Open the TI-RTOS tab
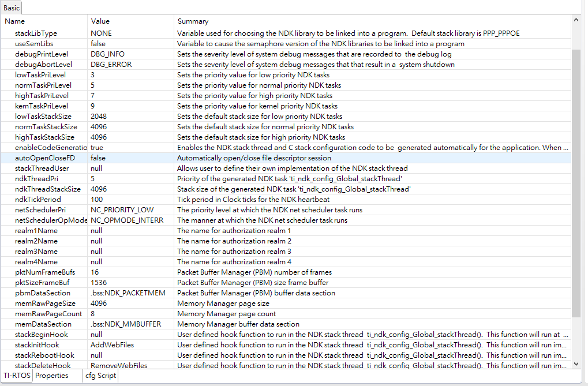The height and width of the screenshot is (386, 588). [x=17, y=376]
